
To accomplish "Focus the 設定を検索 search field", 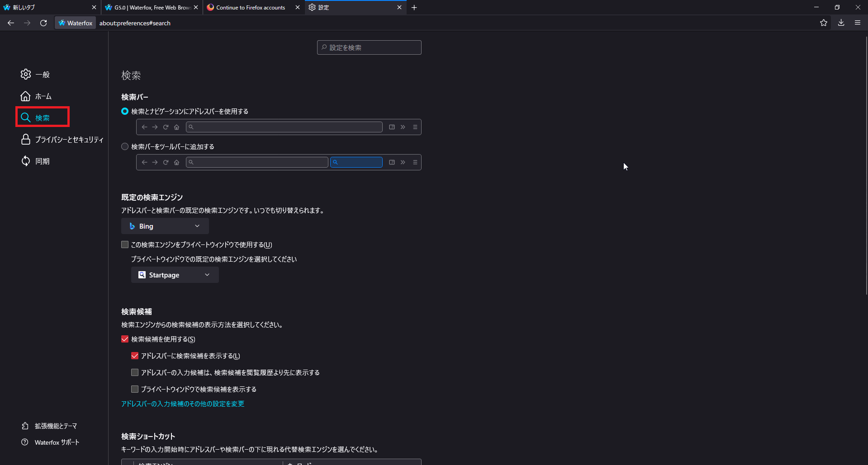I will (369, 47).
